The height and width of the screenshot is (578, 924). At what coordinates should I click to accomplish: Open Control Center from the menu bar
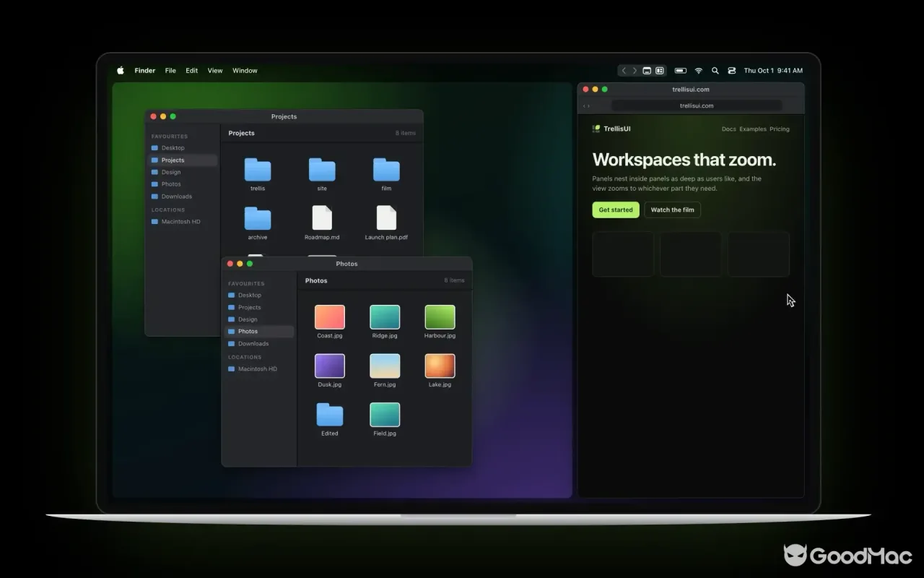click(732, 71)
